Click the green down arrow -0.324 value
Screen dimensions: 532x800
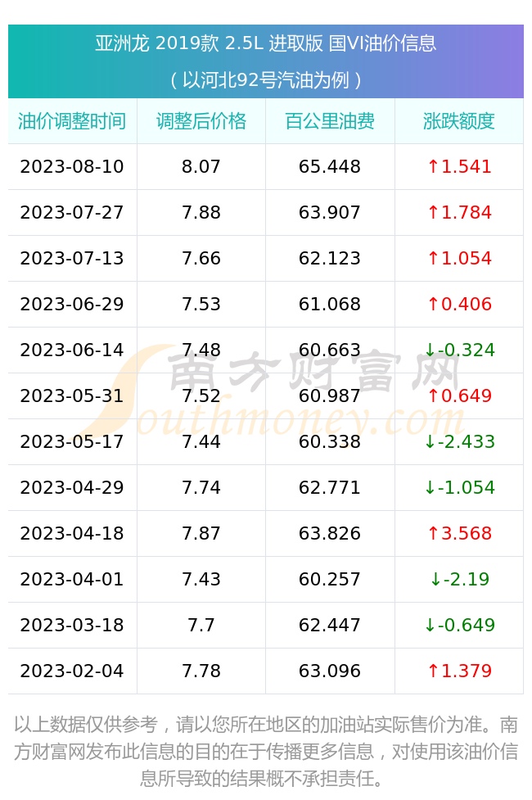coord(459,350)
